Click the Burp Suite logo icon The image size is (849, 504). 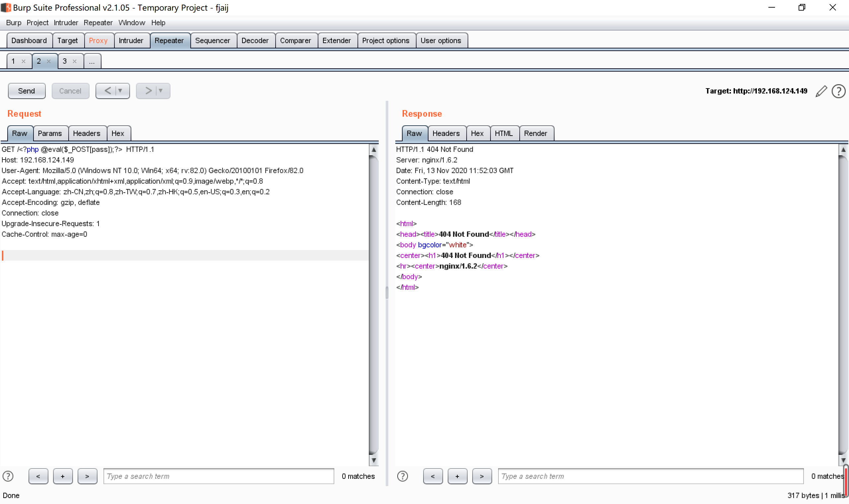[6, 8]
